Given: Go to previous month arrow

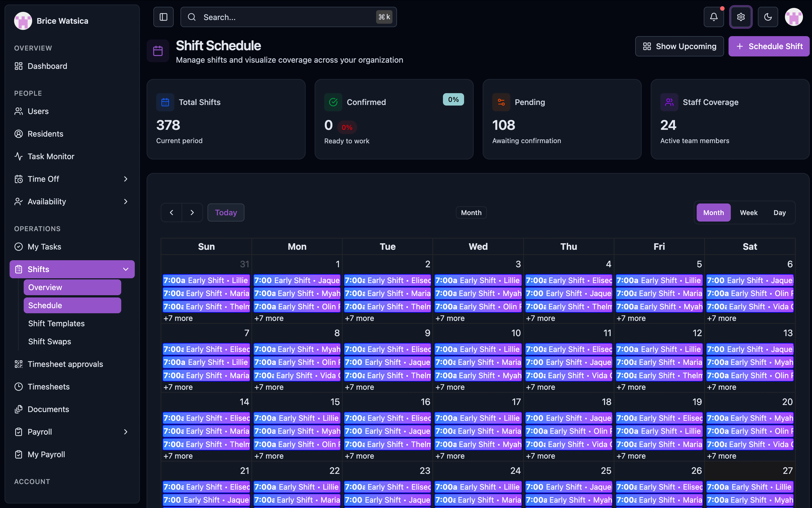Looking at the screenshot, I should point(171,213).
